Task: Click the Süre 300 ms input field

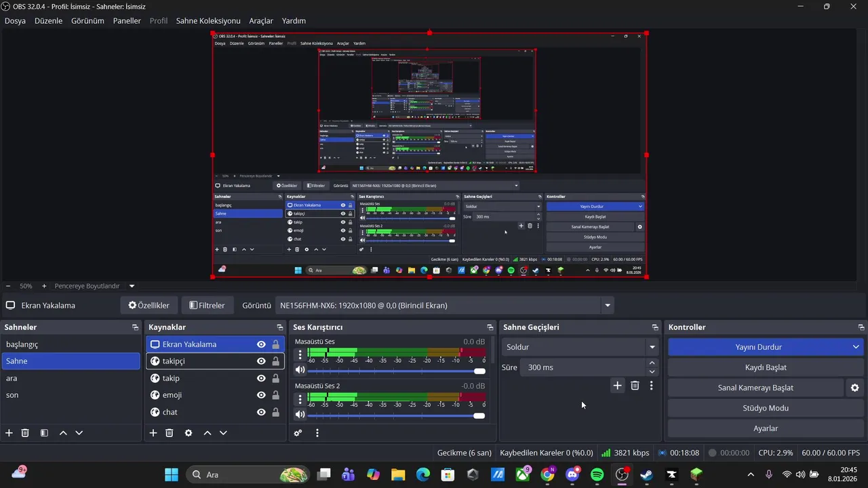Action: 584,367
